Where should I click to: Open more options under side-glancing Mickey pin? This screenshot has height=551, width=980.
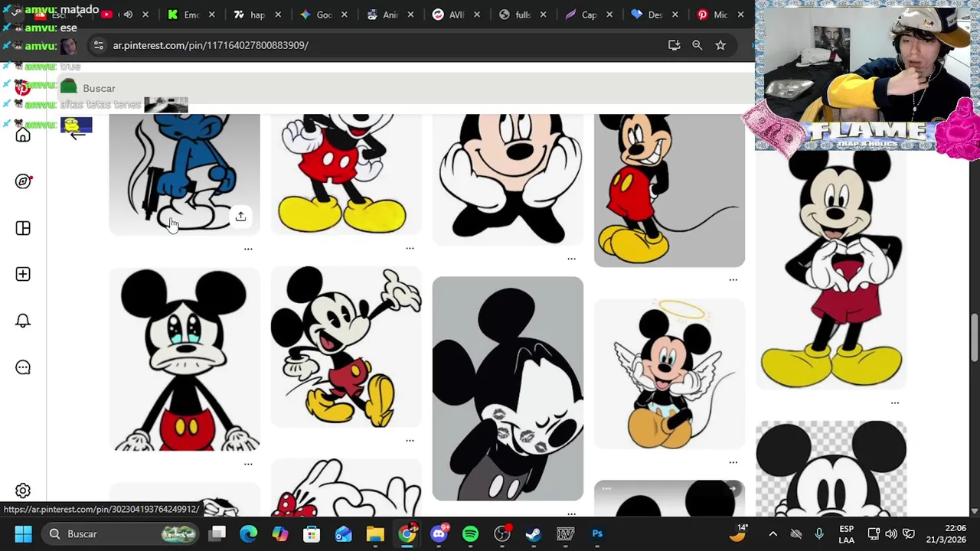(733, 280)
